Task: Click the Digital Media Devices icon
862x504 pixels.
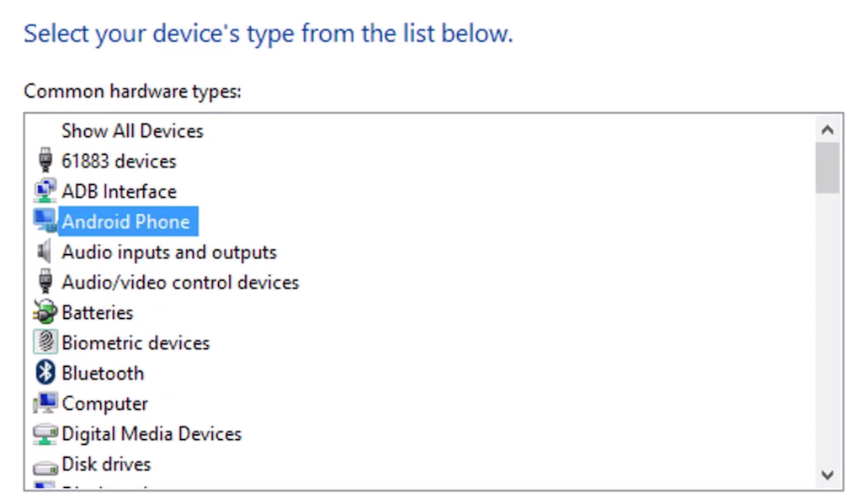Action: click(x=45, y=433)
